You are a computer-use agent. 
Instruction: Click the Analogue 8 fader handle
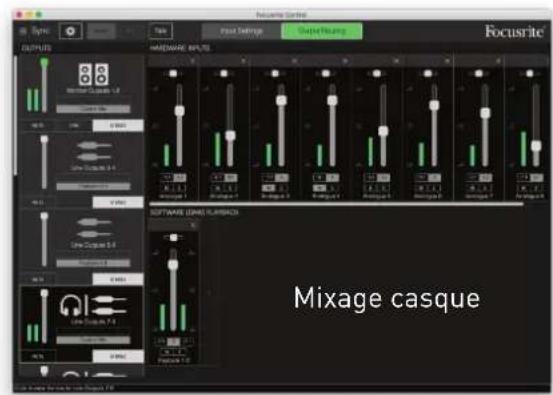point(536,145)
